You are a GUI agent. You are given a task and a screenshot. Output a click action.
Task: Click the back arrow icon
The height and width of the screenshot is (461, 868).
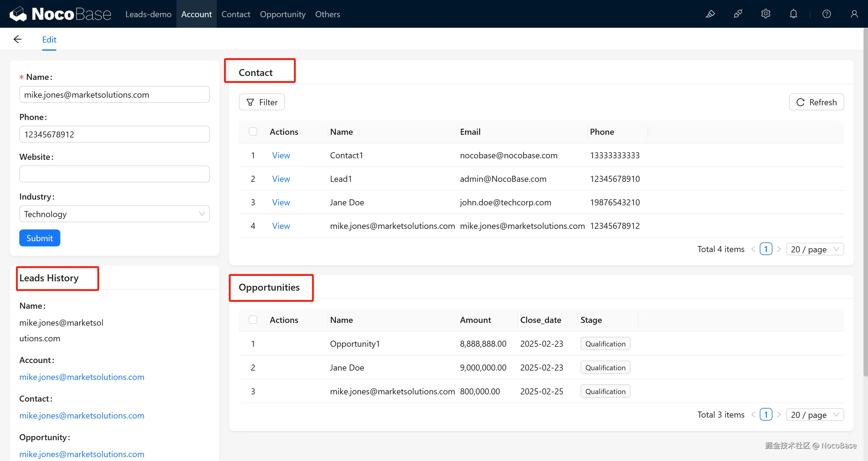coord(17,39)
